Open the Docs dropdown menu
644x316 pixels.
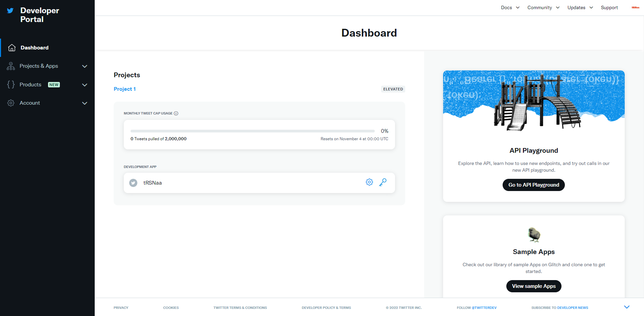tap(510, 7)
